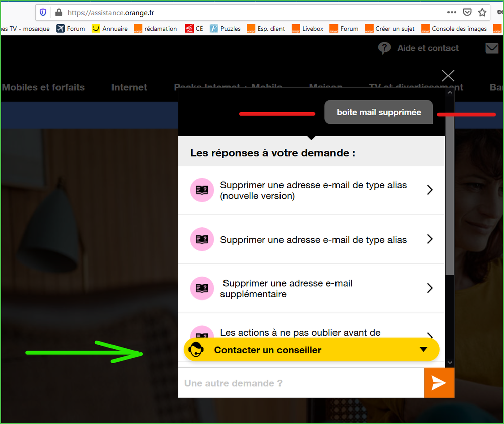Image resolution: width=504 pixels, height=424 pixels.
Task: Click the dialog scrollbar up arrow
Action: coord(450,92)
